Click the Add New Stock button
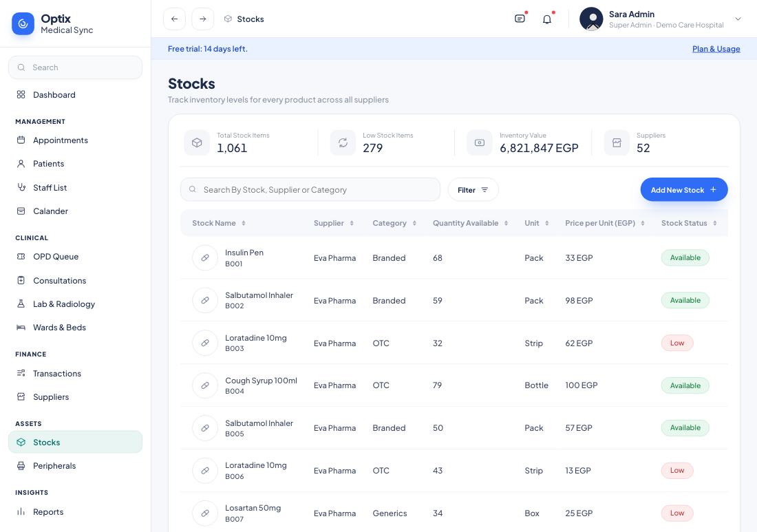 [683, 190]
